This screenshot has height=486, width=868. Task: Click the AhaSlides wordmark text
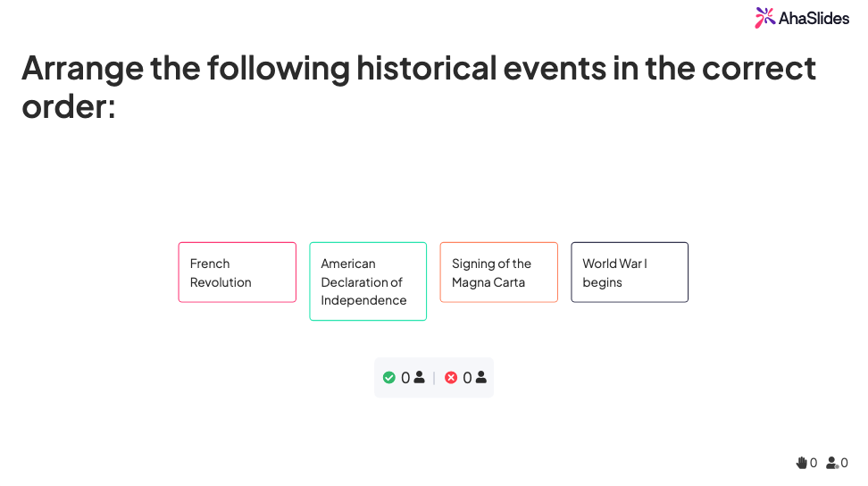814,18
